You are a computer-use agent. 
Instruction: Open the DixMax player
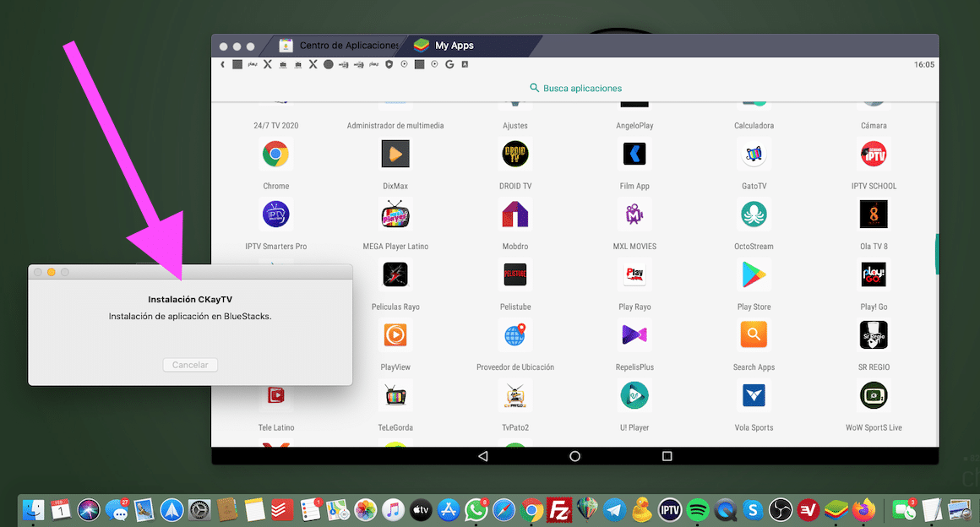[395, 154]
